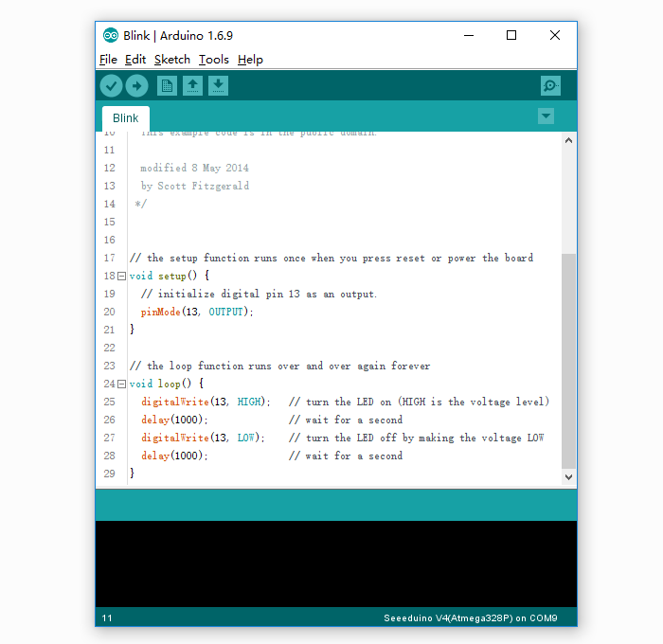Click the line number '11' in status bar

pyautogui.click(x=107, y=618)
